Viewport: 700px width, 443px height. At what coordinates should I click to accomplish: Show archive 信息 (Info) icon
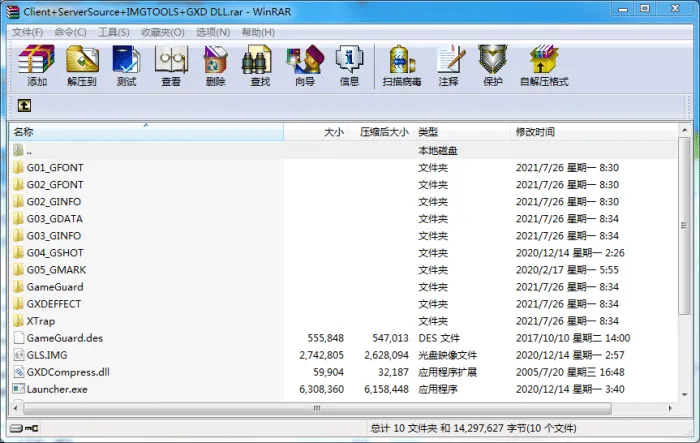(349, 66)
